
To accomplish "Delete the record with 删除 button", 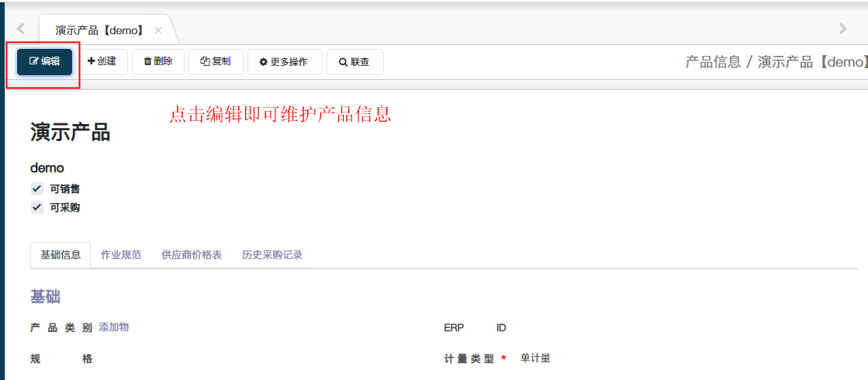I will (158, 62).
